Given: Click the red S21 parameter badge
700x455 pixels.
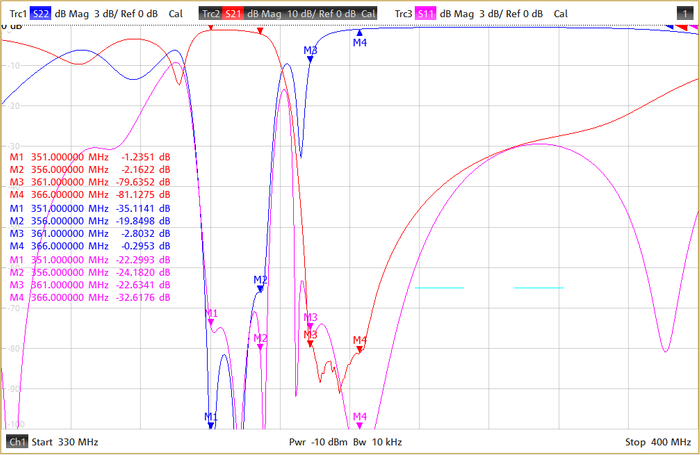Looking at the screenshot, I should (x=233, y=14).
